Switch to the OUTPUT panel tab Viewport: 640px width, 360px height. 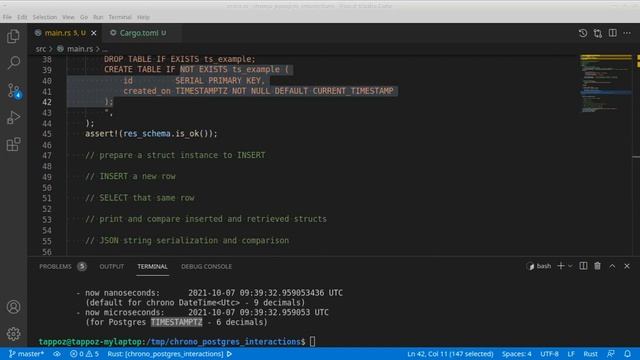coord(111,267)
